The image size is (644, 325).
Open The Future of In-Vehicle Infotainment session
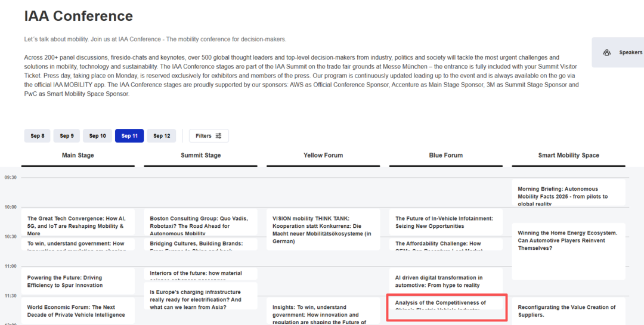[446, 222]
